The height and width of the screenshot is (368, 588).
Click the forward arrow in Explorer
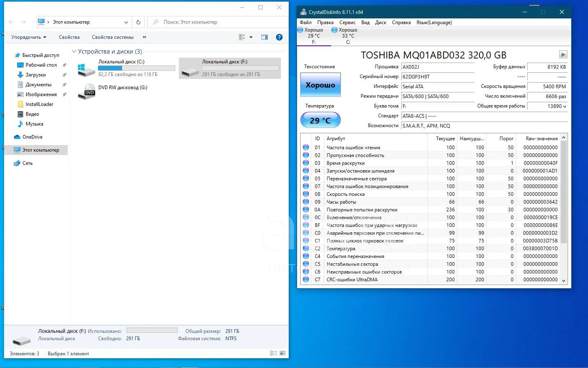point(23,22)
